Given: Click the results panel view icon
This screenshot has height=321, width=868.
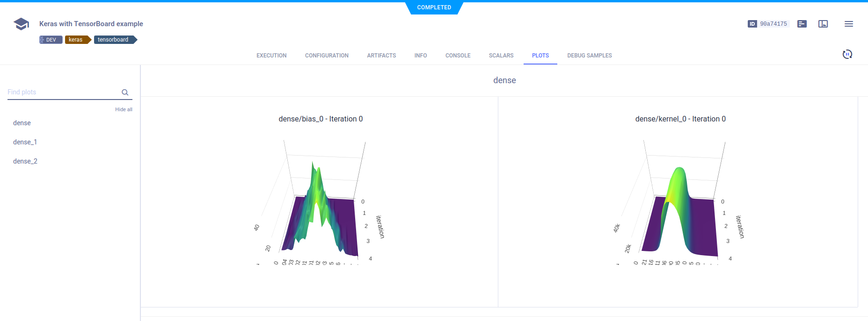Looking at the screenshot, I should (823, 24).
